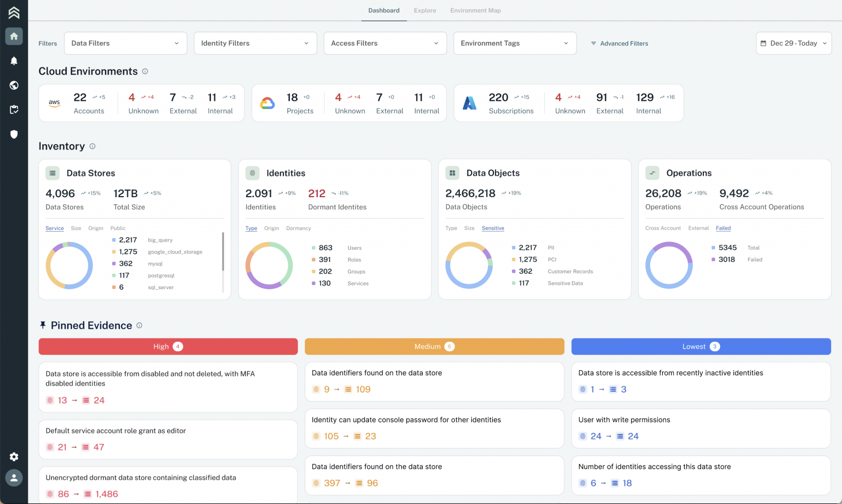The image size is (842, 504).
Task: Click info icon next to Cloud Environments
Action: point(145,71)
